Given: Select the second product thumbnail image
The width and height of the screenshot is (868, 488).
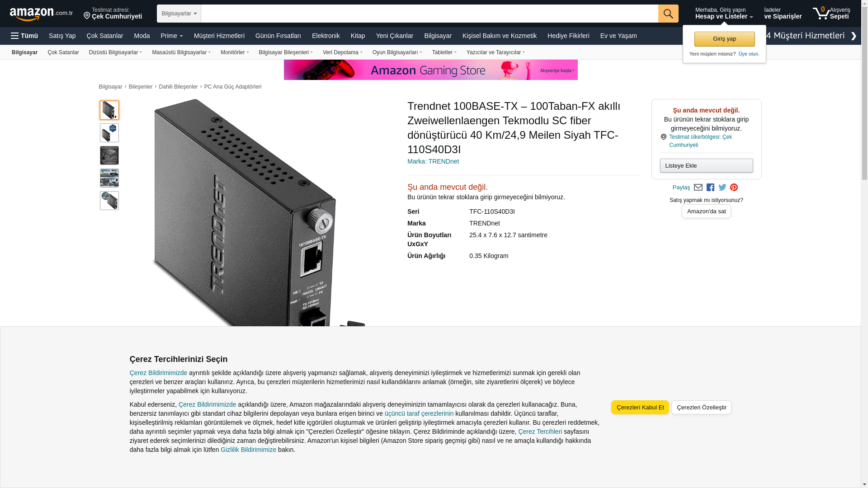Looking at the screenshot, I should coord(109,133).
